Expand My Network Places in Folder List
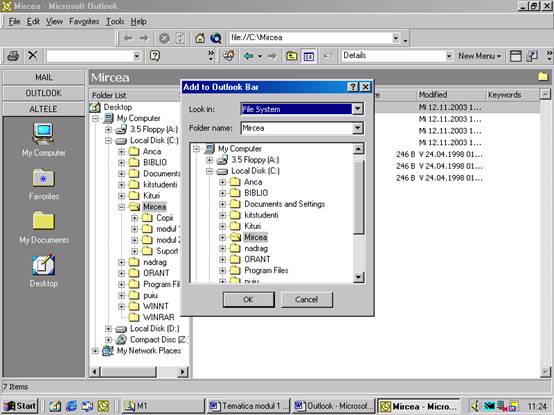554x415 pixels. tap(95, 351)
